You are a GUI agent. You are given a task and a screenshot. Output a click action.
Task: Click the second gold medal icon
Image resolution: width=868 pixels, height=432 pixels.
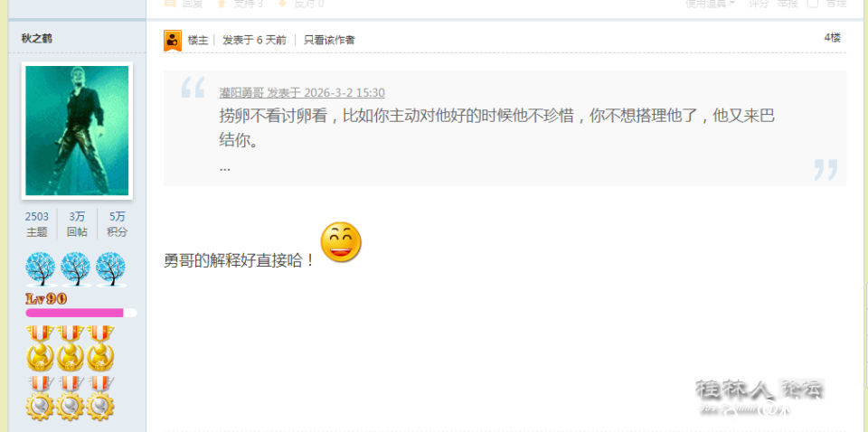[71, 348]
